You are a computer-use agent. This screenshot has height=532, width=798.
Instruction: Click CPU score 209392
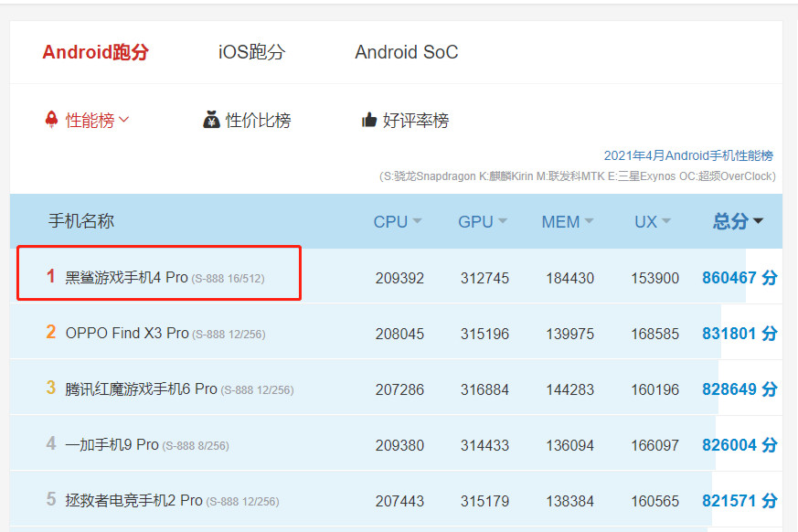pyautogui.click(x=399, y=278)
